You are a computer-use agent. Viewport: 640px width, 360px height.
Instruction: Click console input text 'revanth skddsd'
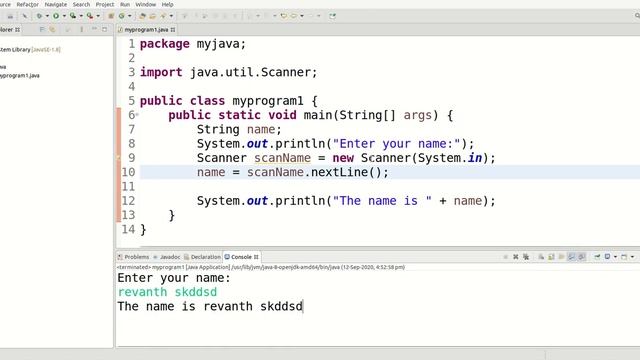tap(167, 292)
